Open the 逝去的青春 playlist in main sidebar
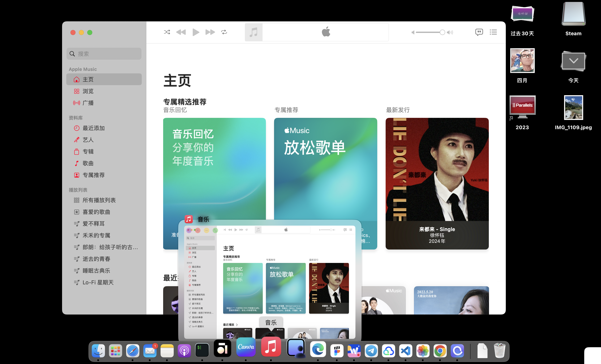 [x=104, y=259]
